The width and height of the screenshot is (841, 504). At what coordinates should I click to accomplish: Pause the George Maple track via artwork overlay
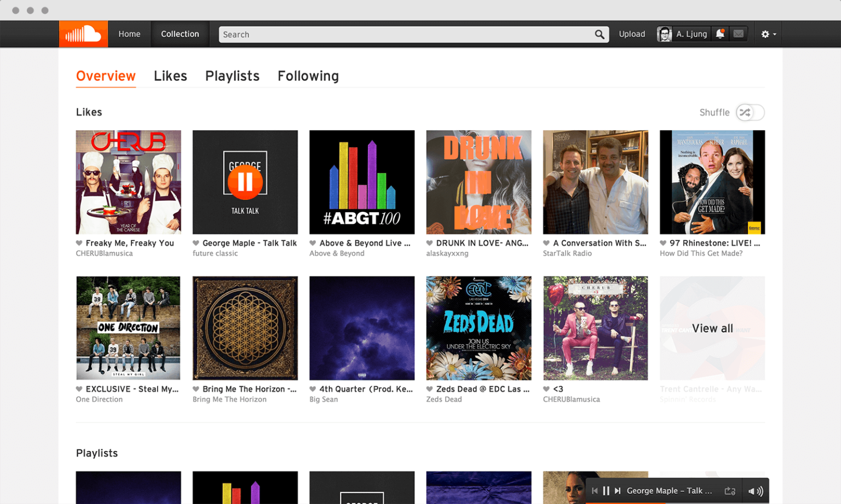(245, 182)
